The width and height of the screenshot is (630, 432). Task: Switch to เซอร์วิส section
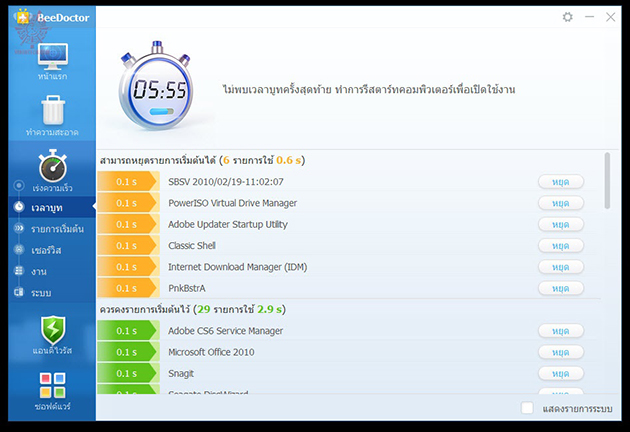(x=52, y=250)
